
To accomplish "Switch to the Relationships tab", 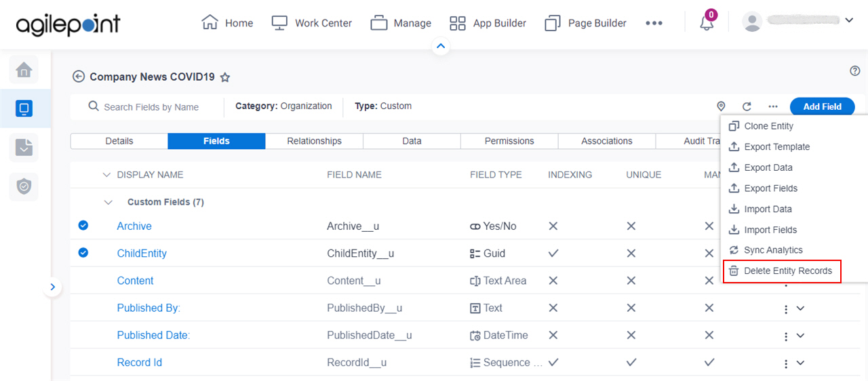I will (314, 141).
